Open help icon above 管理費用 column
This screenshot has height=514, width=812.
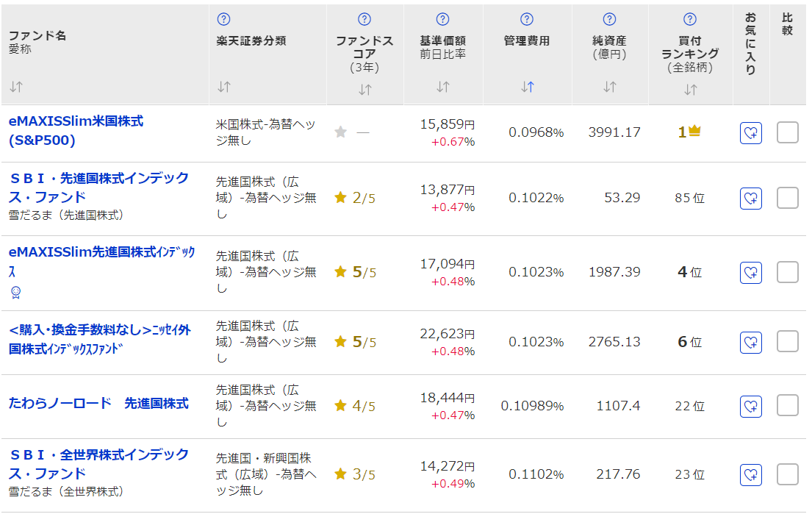click(x=527, y=19)
